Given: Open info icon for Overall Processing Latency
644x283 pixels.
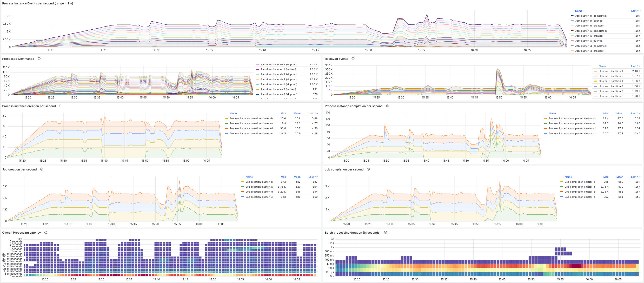Looking at the screenshot, I should pyautogui.click(x=46, y=233).
